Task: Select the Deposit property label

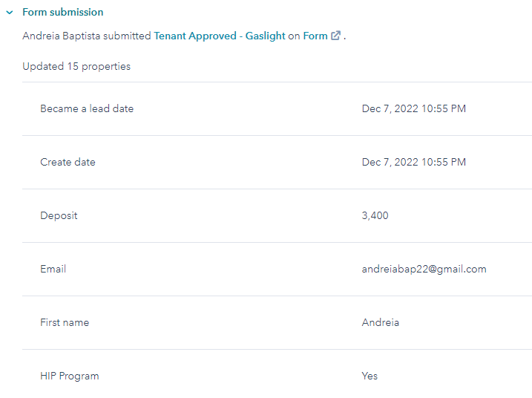Action: pyautogui.click(x=59, y=215)
